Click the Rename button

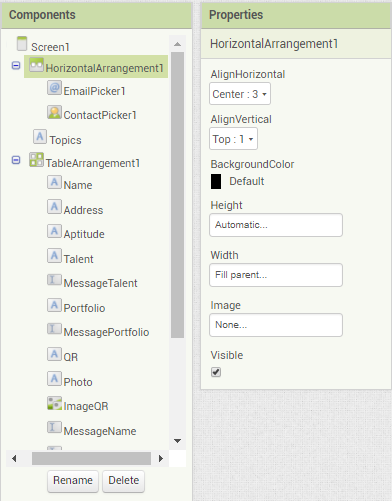click(73, 481)
